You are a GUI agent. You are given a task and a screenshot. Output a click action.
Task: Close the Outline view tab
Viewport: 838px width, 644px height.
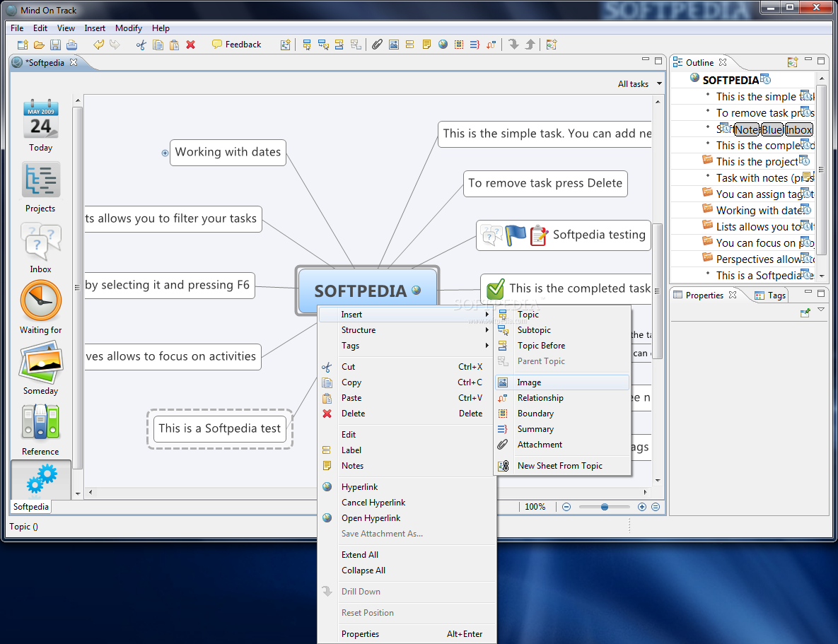point(723,62)
